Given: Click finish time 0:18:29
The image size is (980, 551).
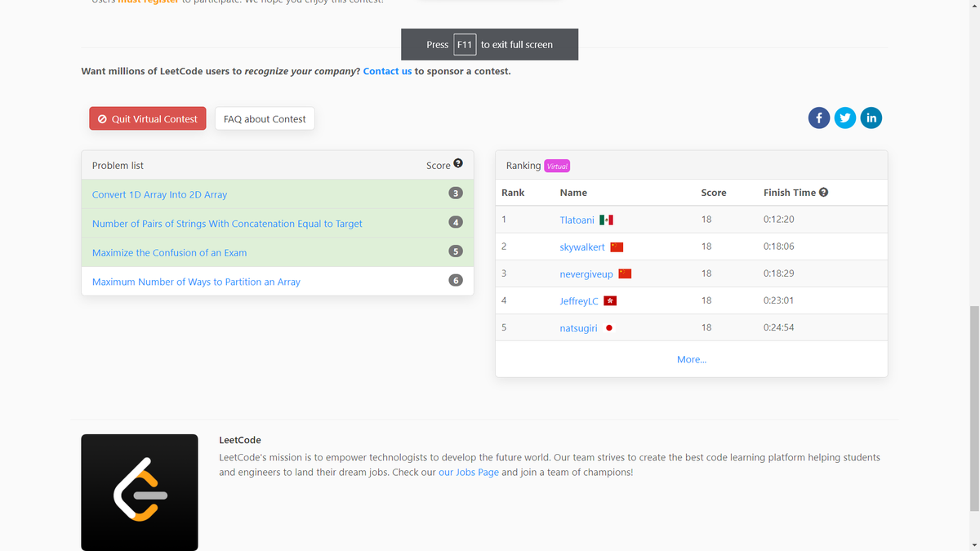Looking at the screenshot, I should 779,273.
